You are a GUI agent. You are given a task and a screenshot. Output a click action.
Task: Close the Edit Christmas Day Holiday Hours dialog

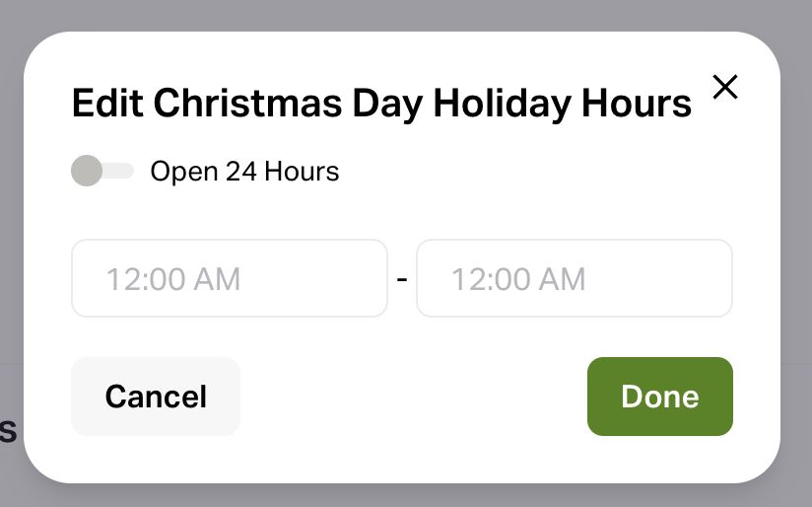725,88
